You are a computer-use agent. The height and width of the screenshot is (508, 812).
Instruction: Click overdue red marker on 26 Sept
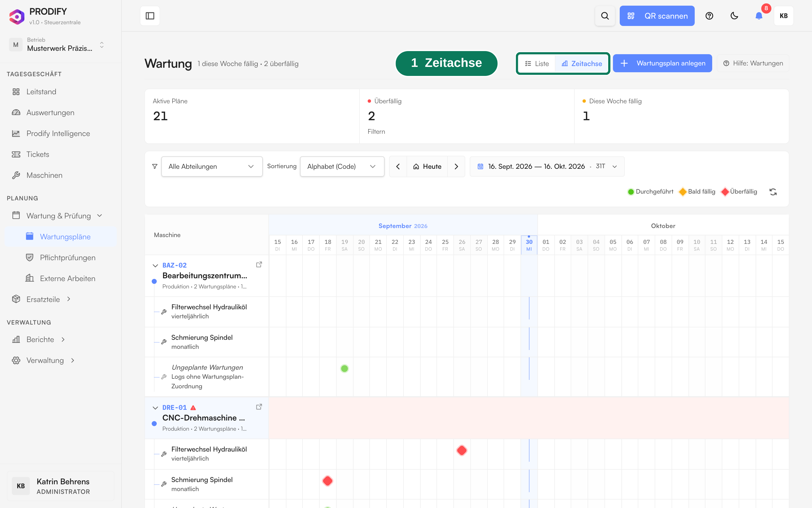(x=462, y=450)
